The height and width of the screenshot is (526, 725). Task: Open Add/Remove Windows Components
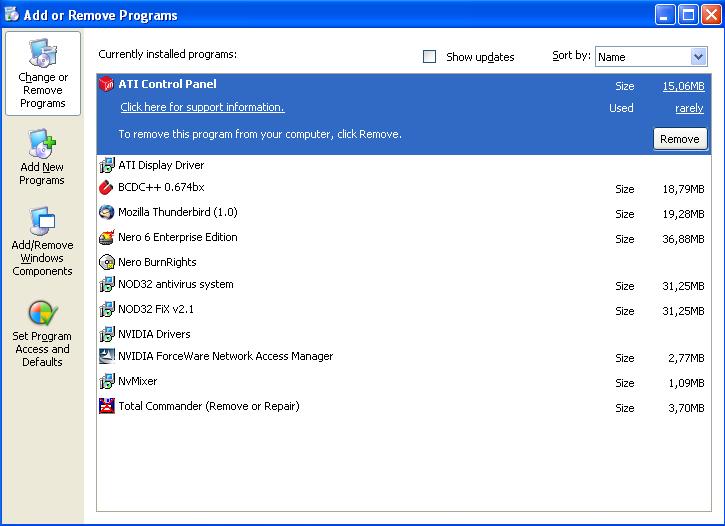[x=42, y=242]
